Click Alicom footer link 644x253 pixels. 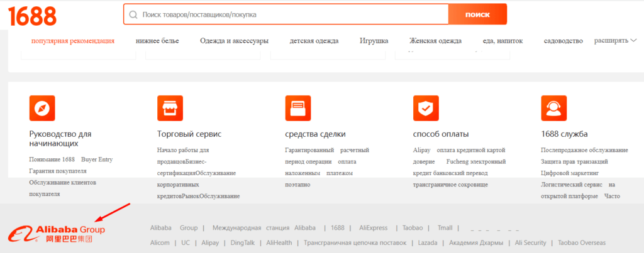[160, 243]
